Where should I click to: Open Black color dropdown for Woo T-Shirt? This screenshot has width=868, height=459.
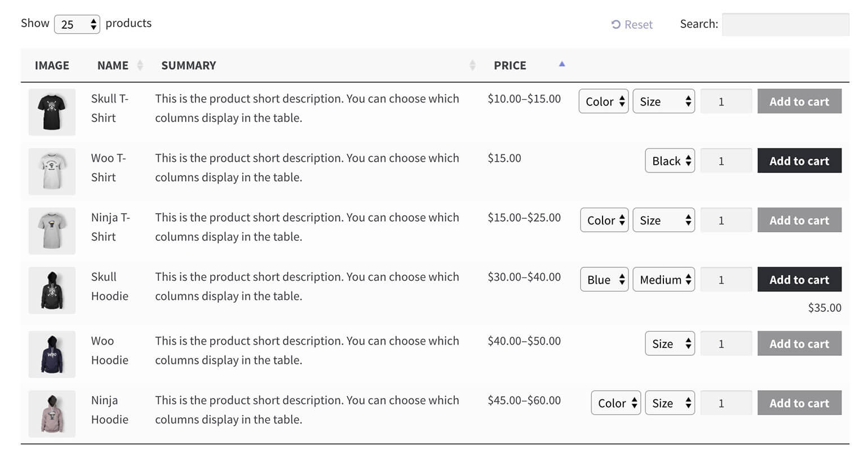point(670,161)
